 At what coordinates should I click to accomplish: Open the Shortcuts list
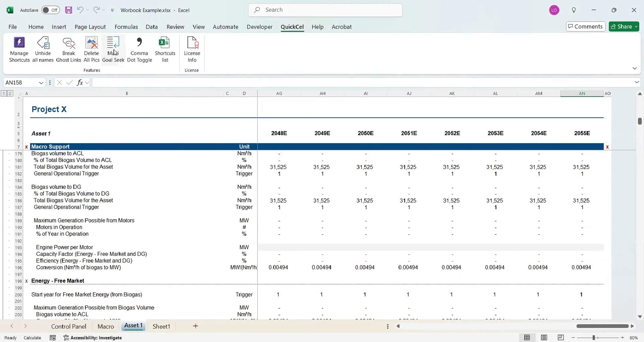[x=165, y=49]
